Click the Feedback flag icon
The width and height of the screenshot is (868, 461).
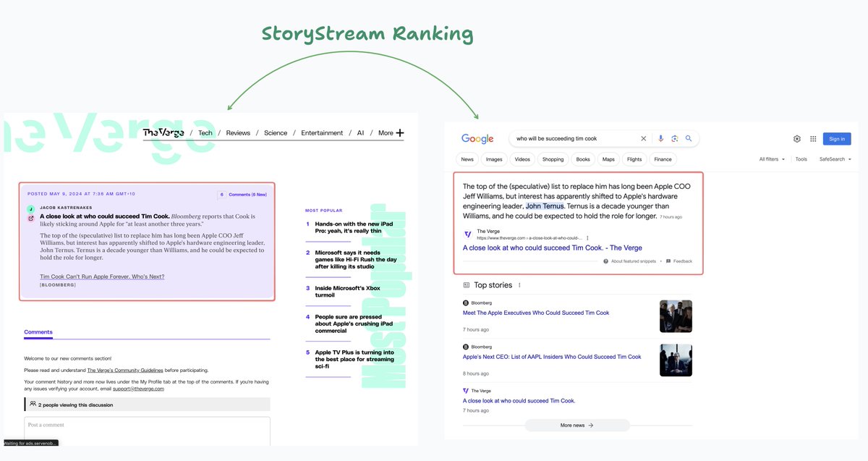point(668,261)
